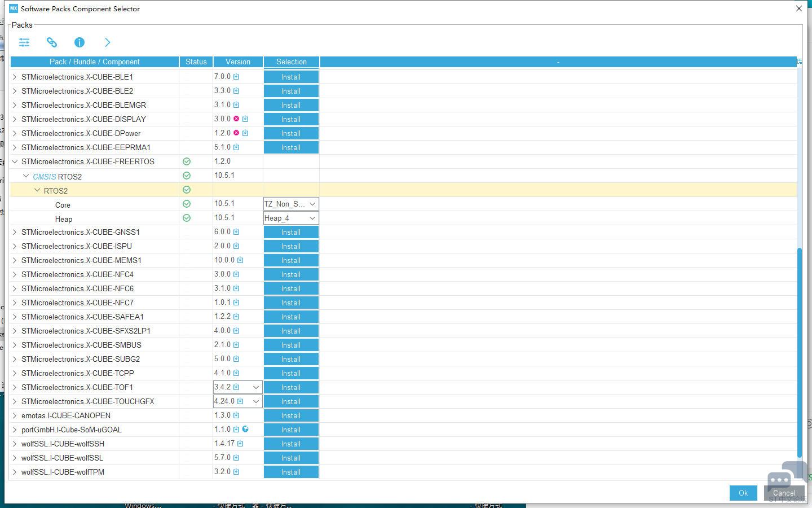Screen dimensions: 812x508
Task: Click green status check on Heap row
Action: tap(187, 218)
